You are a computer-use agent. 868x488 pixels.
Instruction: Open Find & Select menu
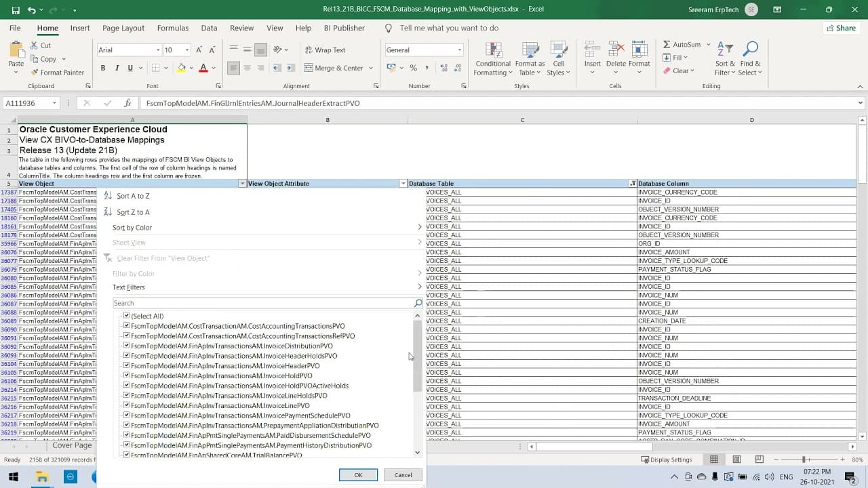749,58
